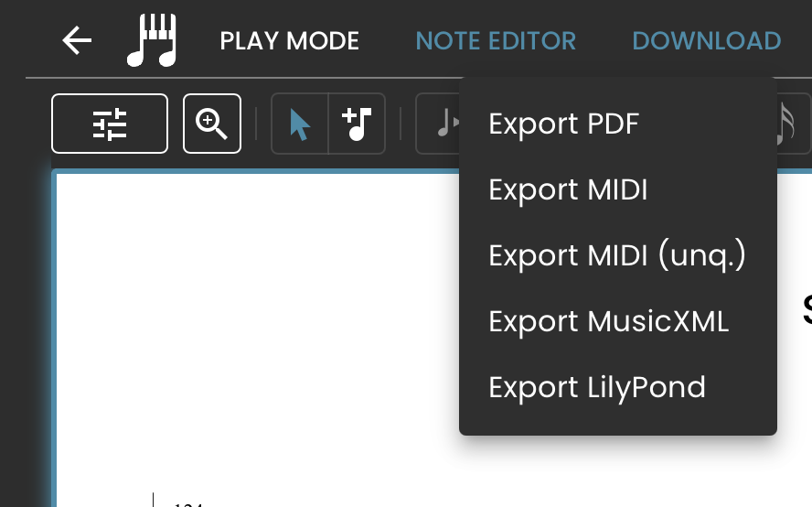Click the blank sheet music page area
The image size is (812, 507).
257,332
